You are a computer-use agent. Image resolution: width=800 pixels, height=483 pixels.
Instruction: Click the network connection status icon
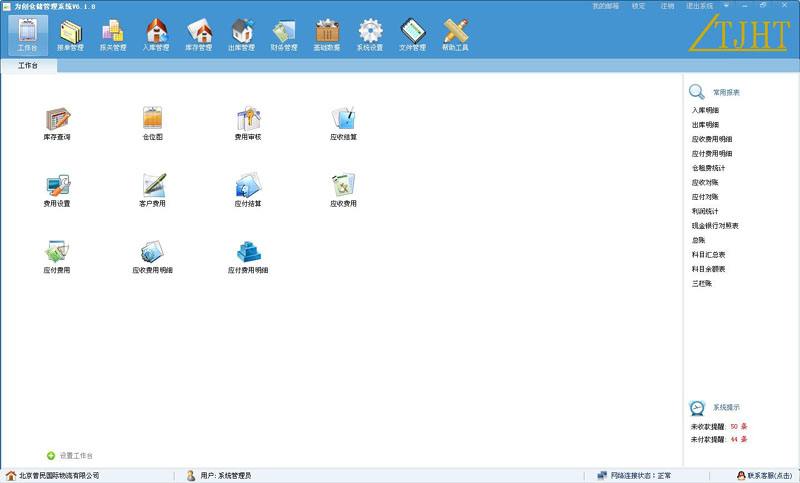click(602, 475)
